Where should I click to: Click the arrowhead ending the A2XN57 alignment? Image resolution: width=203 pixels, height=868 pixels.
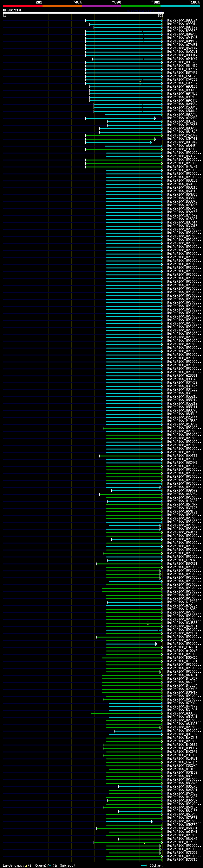tap(155, 118)
